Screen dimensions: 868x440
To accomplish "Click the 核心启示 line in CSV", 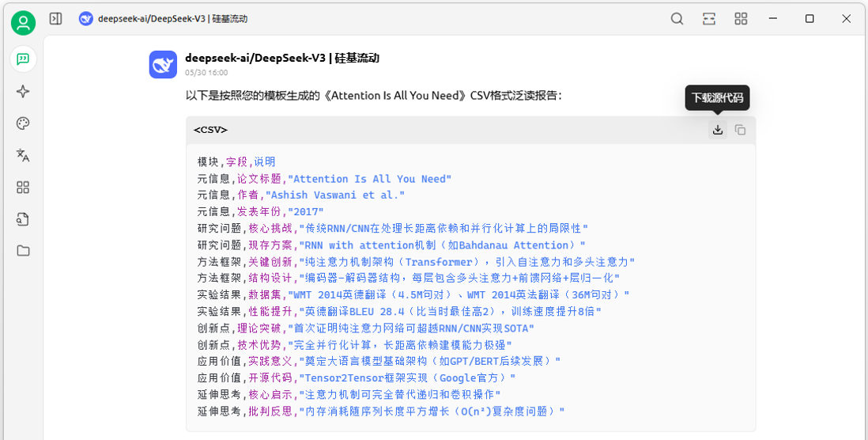I will point(349,394).
